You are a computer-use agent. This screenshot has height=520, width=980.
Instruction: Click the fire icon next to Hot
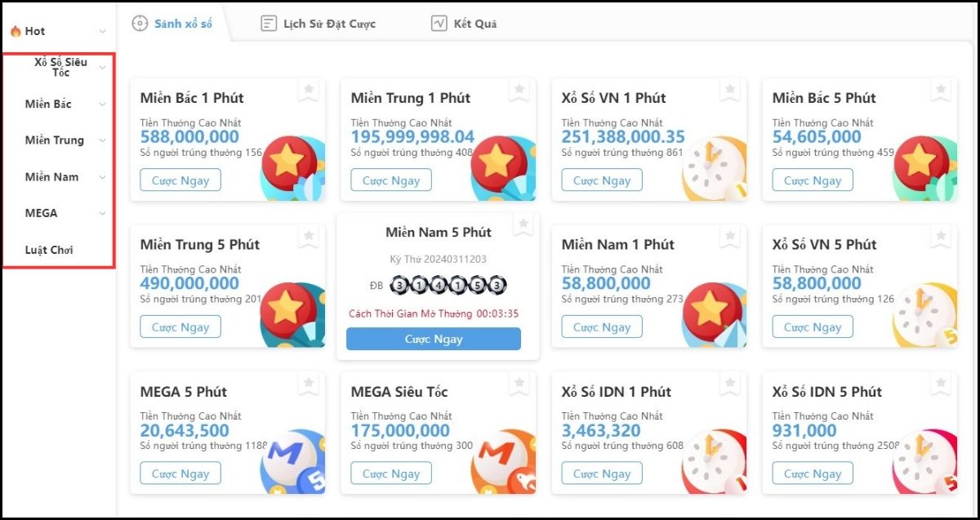click(16, 31)
